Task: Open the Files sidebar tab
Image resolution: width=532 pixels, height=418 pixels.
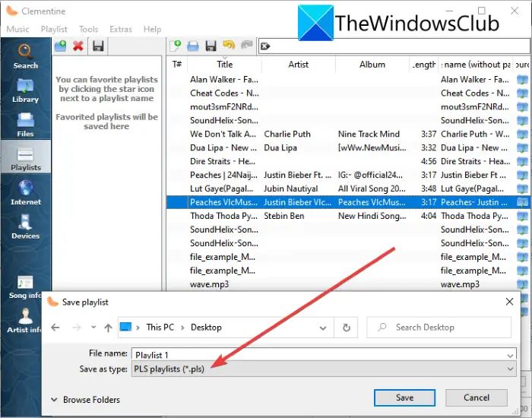Action: click(x=25, y=124)
